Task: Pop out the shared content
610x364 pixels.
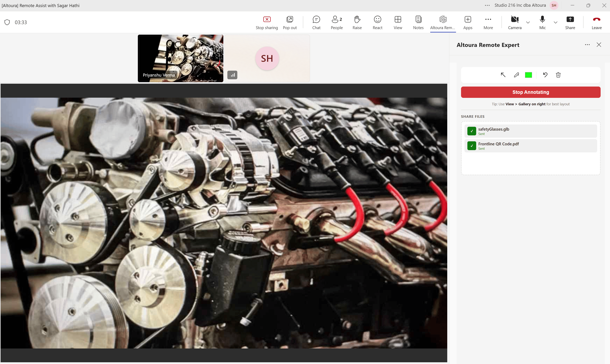Action: (x=289, y=23)
